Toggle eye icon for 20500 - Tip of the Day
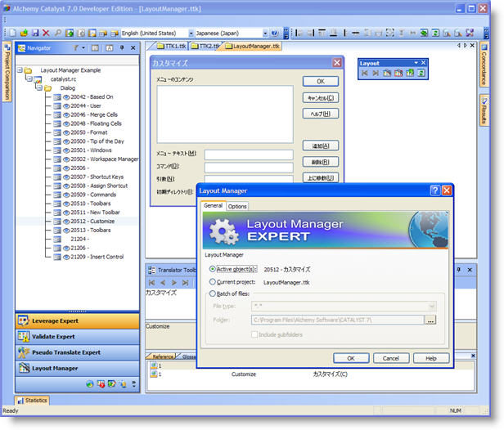Screen dimensions: 504x430 66,141
